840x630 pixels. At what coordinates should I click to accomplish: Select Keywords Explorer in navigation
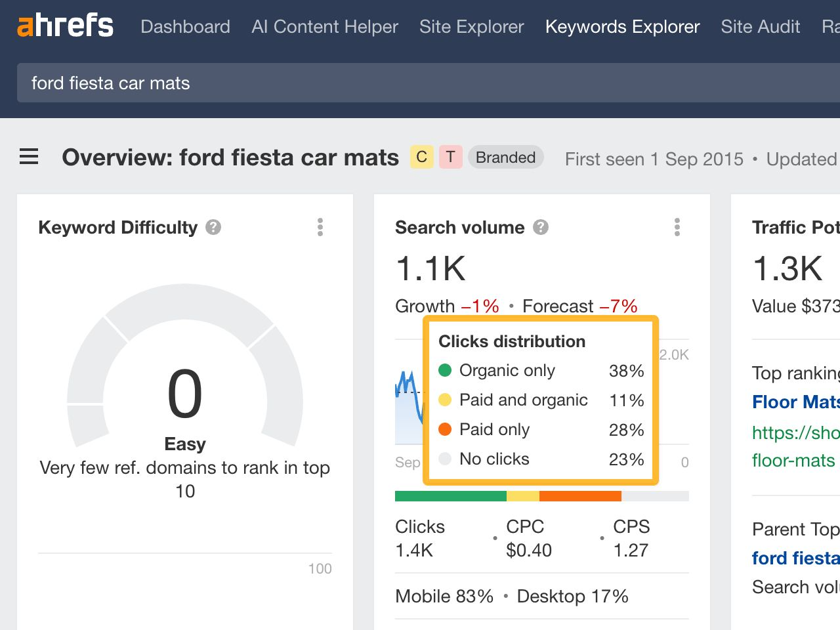623,26
